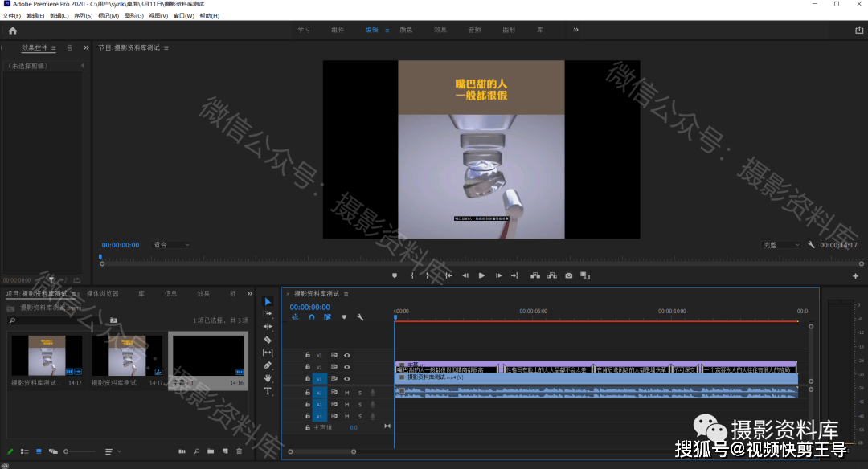Mute audio track A1
868x469 pixels.
tap(347, 393)
